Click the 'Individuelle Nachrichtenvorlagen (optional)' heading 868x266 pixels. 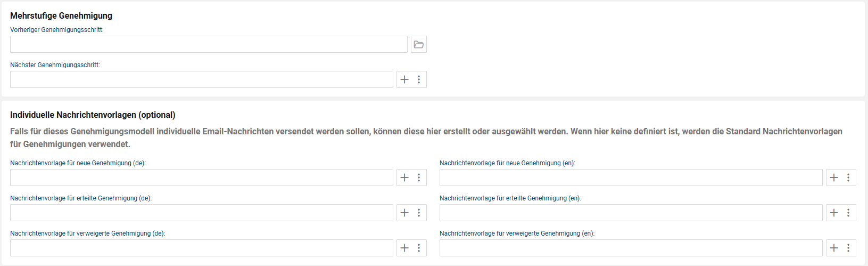pos(93,115)
